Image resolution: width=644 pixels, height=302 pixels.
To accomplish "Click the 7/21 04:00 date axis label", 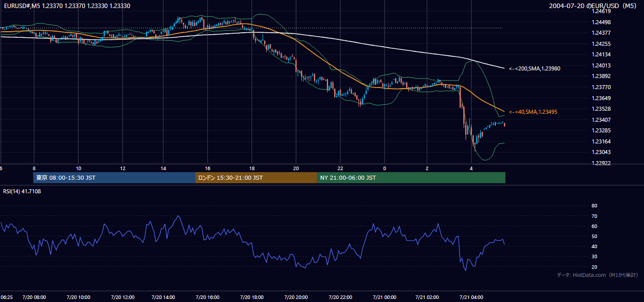I will tap(471, 297).
